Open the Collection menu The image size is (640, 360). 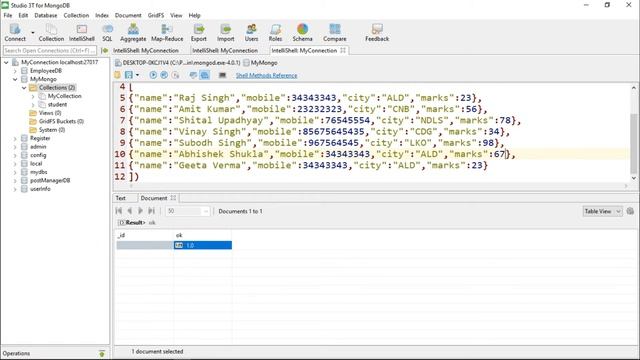point(76,15)
